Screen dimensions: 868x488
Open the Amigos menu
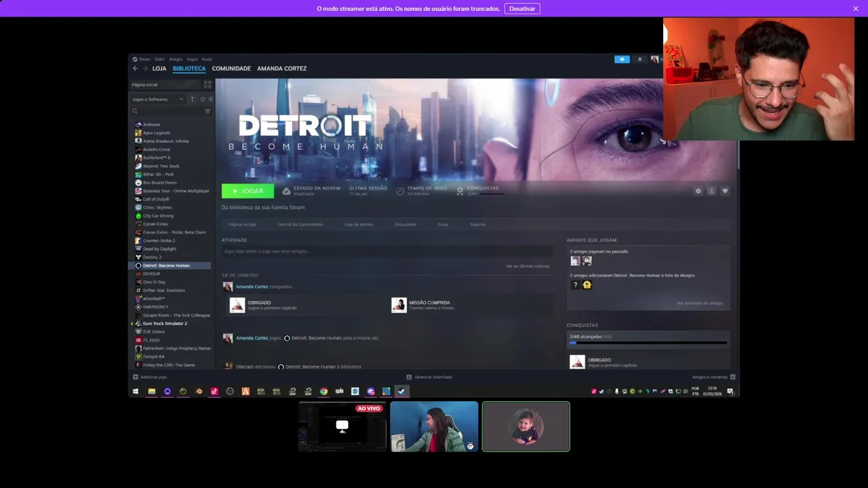[x=176, y=59]
